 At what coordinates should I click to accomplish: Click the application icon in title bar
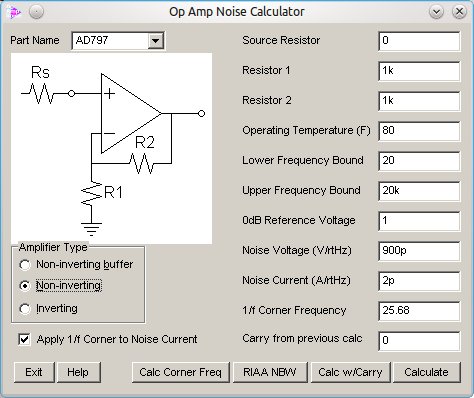tap(14, 12)
